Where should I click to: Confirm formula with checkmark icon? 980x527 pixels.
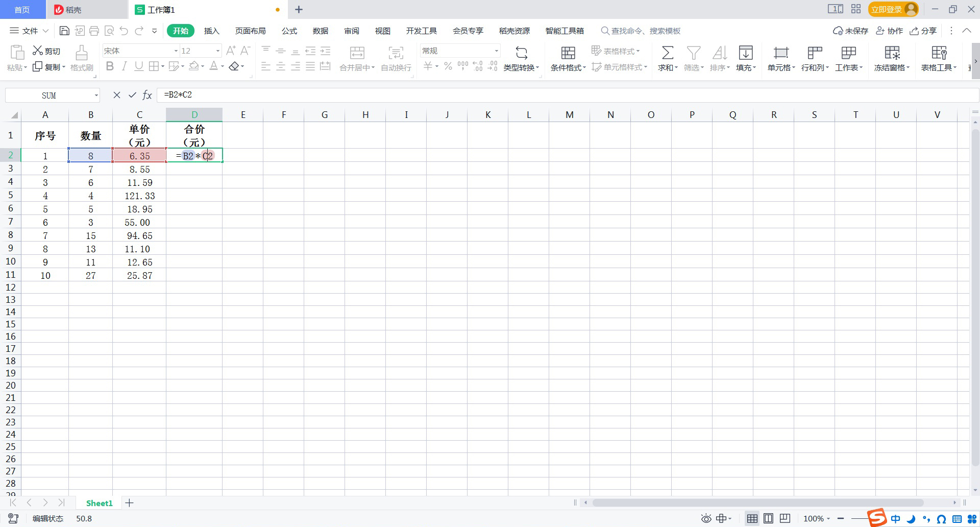click(x=132, y=95)
